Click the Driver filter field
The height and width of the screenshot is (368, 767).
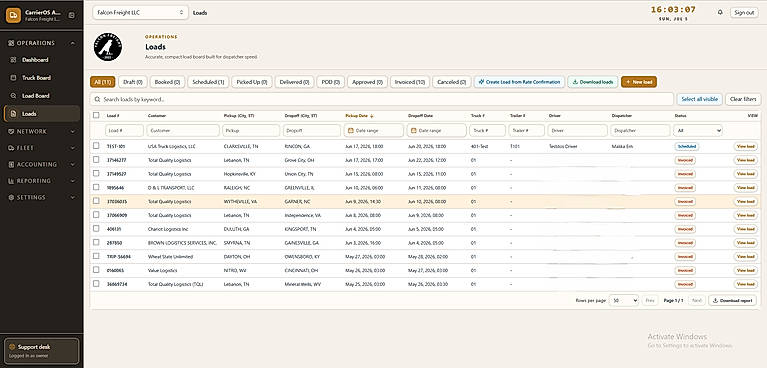click(x=577, y=131)
